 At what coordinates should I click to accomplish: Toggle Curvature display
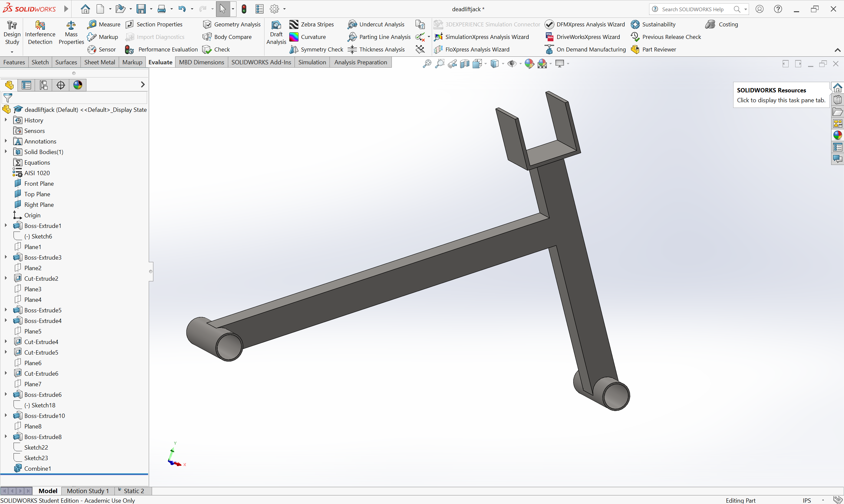click(308, 37)
